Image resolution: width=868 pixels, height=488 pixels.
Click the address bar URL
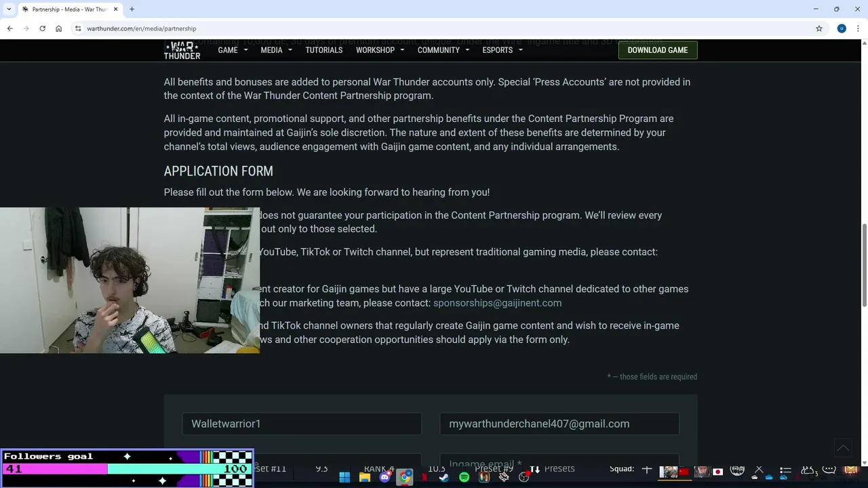point(142,28)
